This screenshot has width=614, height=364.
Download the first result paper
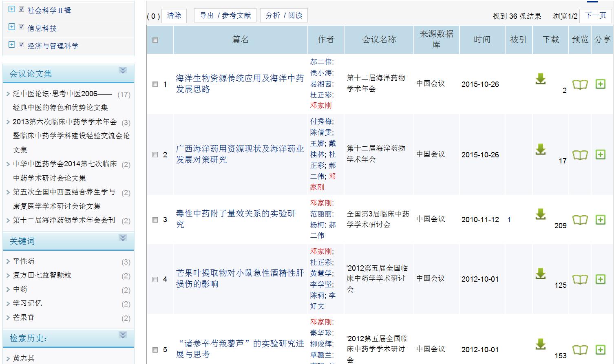point(540,79)
